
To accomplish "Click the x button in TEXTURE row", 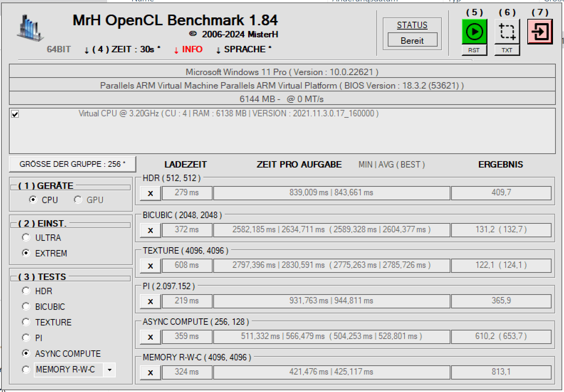I will [x=150, y=266].
